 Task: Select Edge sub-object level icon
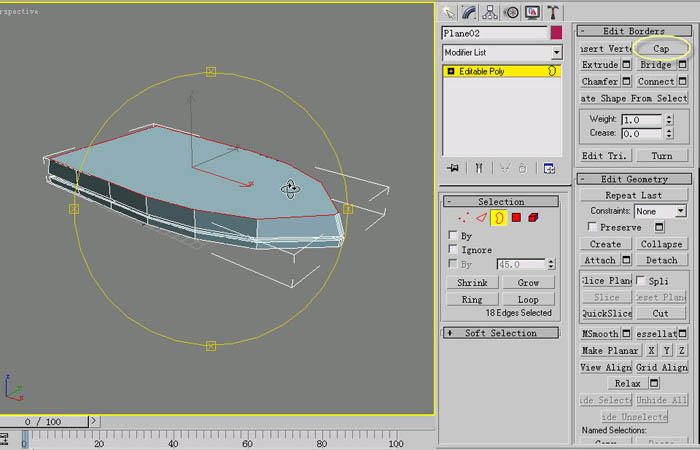click(481, 218)
